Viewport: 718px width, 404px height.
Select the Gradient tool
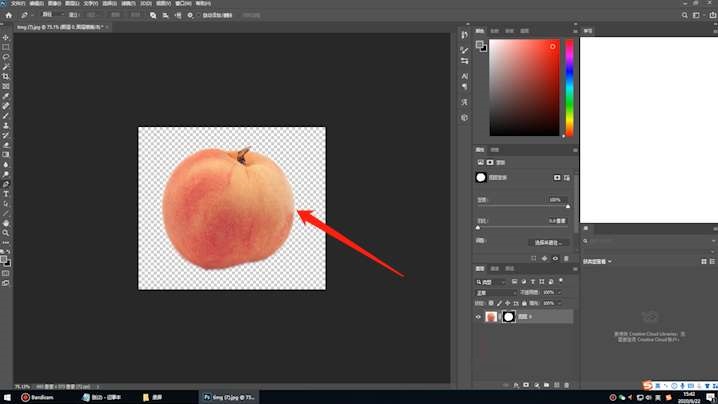(6, 155)
